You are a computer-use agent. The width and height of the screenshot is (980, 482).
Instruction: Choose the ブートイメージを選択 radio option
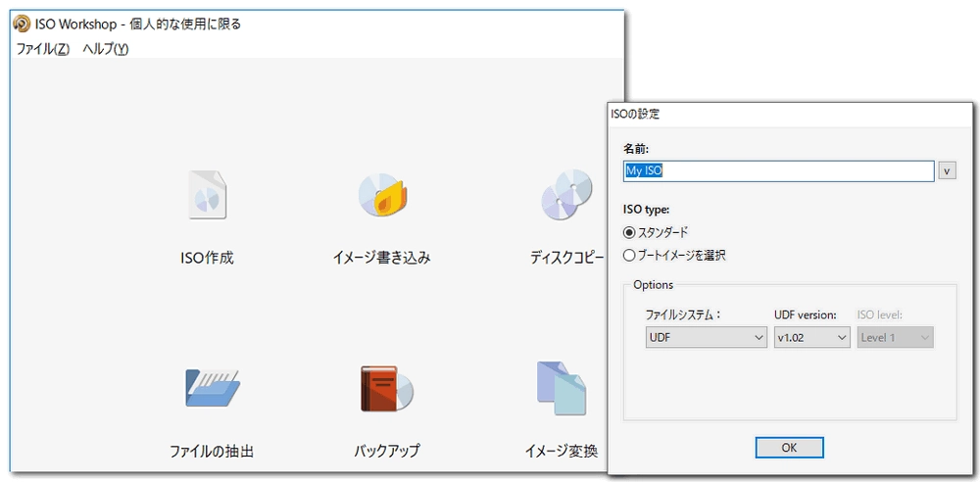point(629,256)
